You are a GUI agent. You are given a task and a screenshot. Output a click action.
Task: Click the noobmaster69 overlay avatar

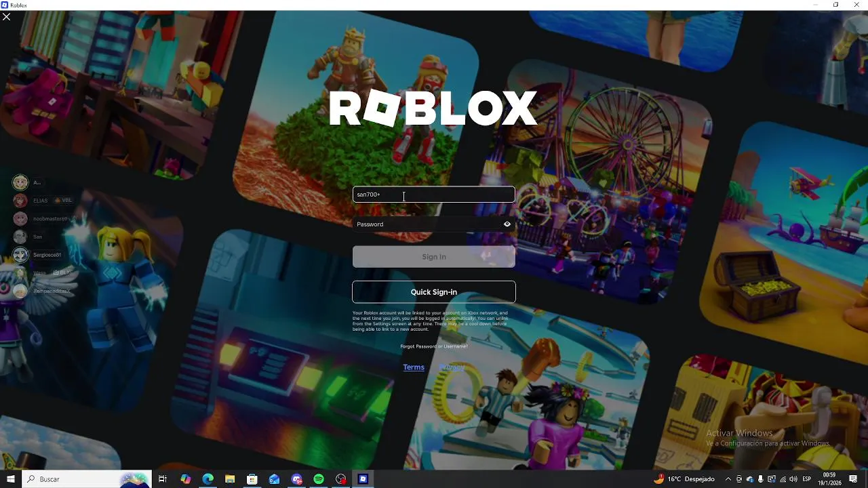[20, 219]
